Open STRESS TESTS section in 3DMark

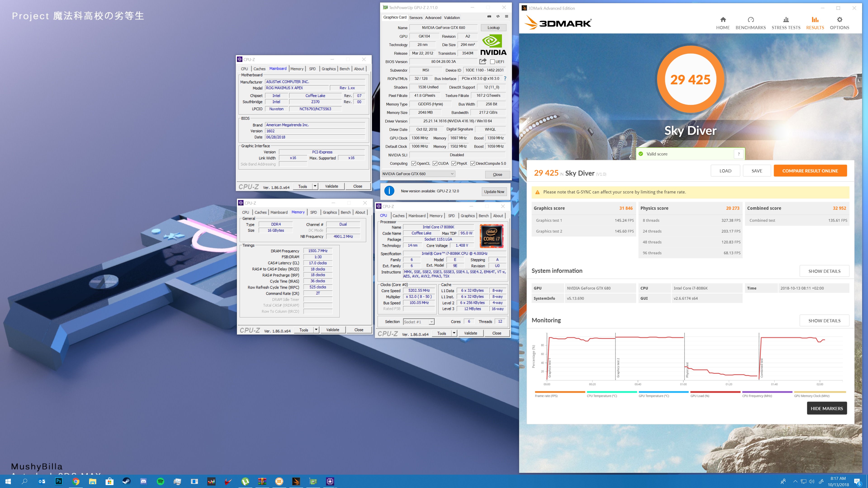[786, 23]
